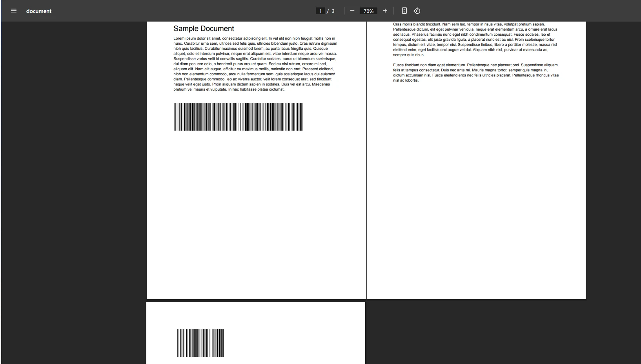The image size is (641, 364).
Task: Click the current page number field
Action: 320,11
